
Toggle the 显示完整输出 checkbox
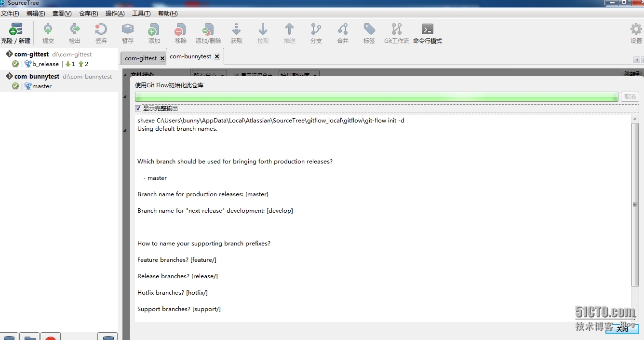click(x=138, y=108)
